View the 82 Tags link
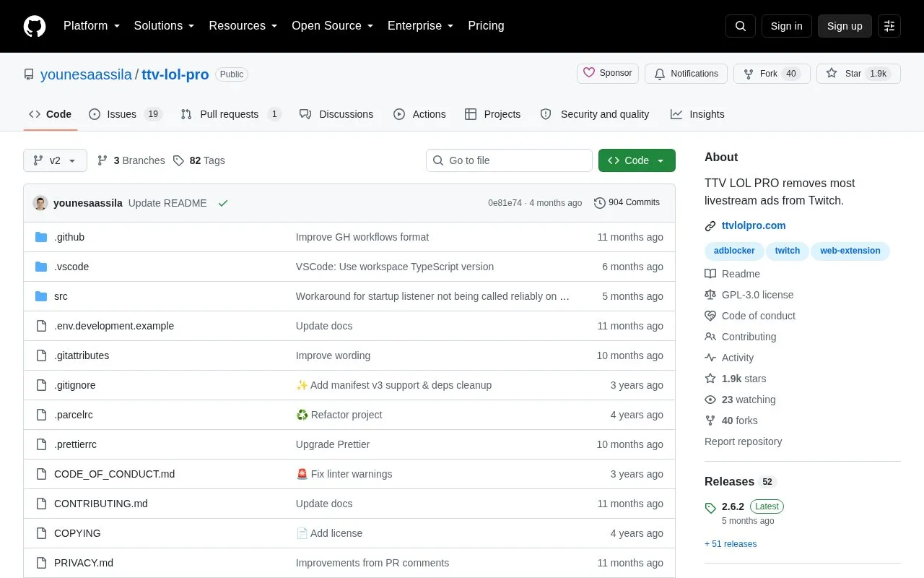The height and width of the screenshot is (578, 924). click(x=199, y=160)
